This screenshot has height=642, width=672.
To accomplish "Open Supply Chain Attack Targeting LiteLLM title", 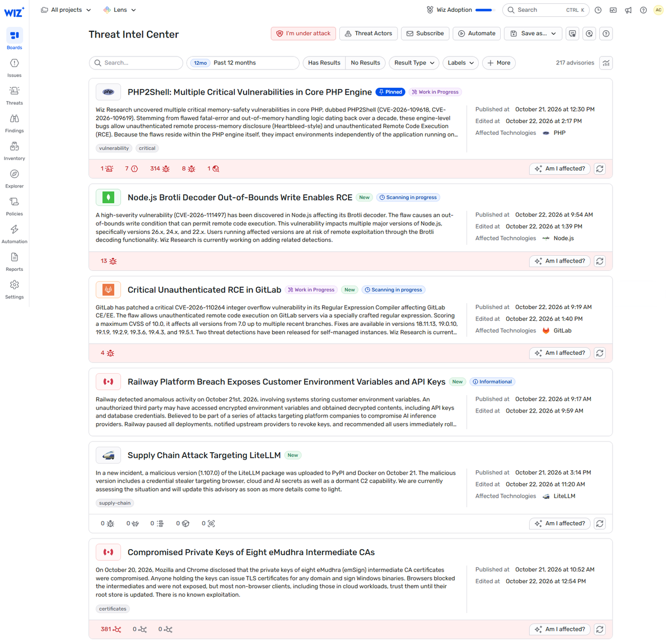I will point(204,456).
